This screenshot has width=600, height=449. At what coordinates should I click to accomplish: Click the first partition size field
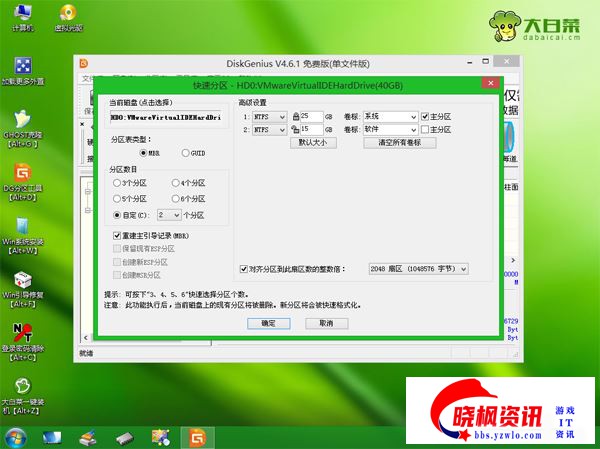coord(312,116)
